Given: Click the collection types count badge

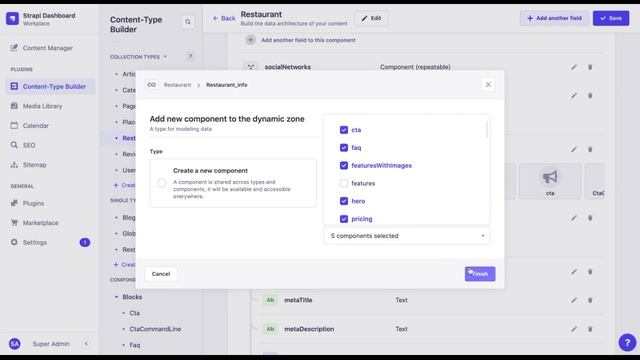Looking at the screenshot, I should click(x=190, y=57).
